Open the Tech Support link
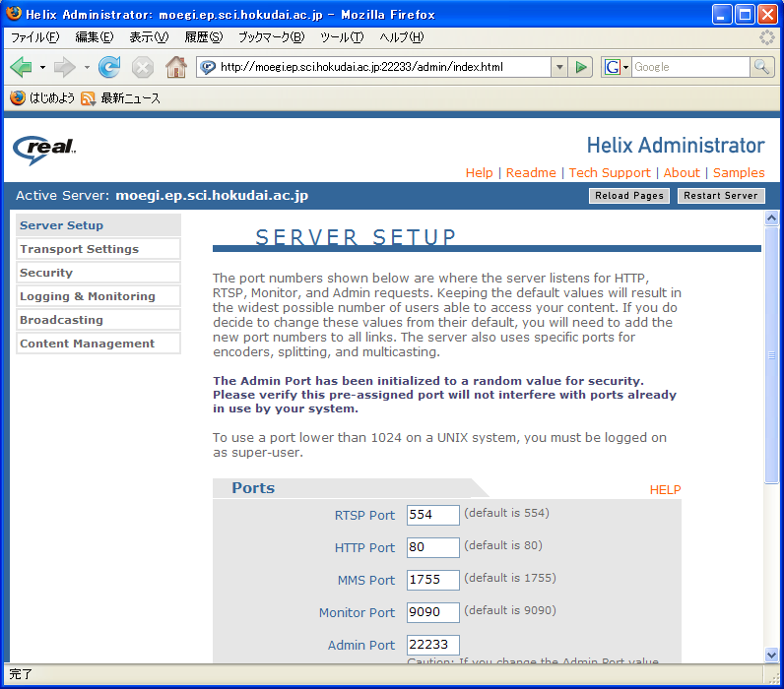 [x=610, y=173]
